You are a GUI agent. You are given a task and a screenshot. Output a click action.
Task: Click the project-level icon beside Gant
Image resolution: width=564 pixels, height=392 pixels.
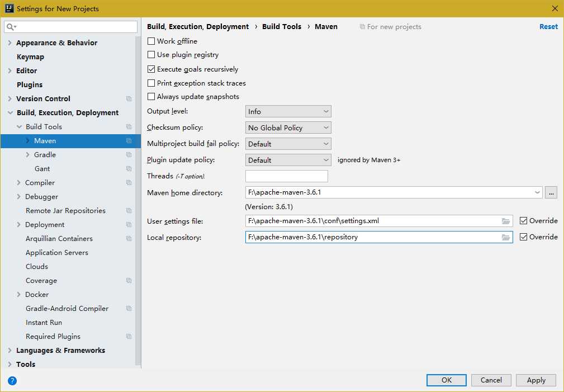coord(129,169)
